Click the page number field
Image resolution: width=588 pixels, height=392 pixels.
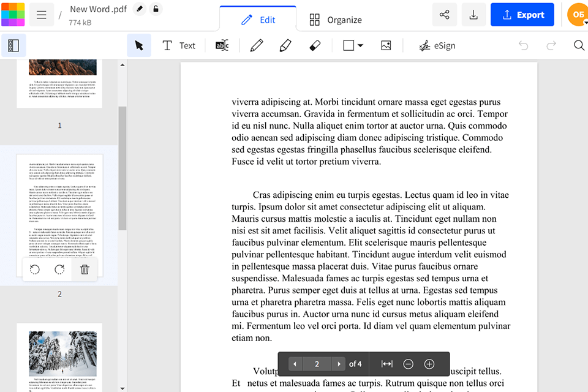(x=317, y=364)
